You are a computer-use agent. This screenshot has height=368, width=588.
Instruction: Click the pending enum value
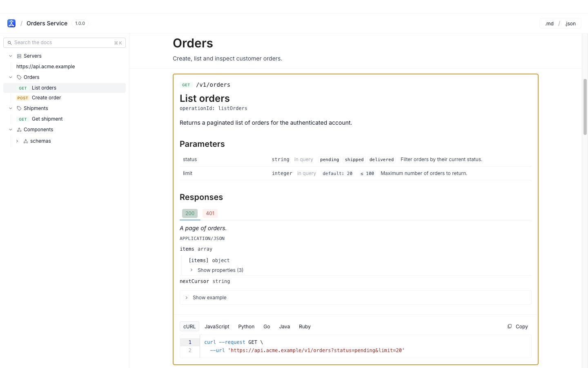pyautogui.click(x=330, y=159)
